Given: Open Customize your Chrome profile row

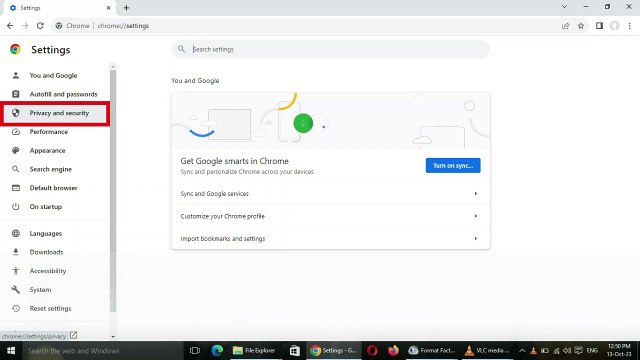Looking at the screenshot, I should point(330,216).
